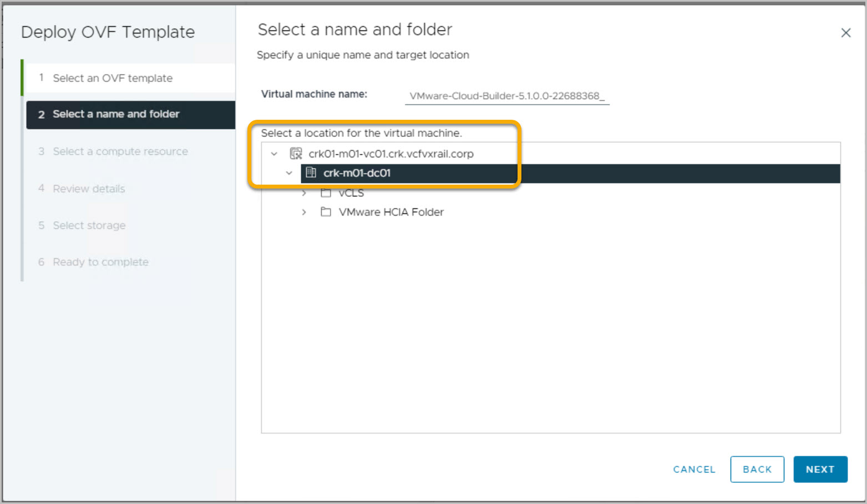Jump to step 3 Select a compute resource
Screen dimensions: 867x504
120,151
